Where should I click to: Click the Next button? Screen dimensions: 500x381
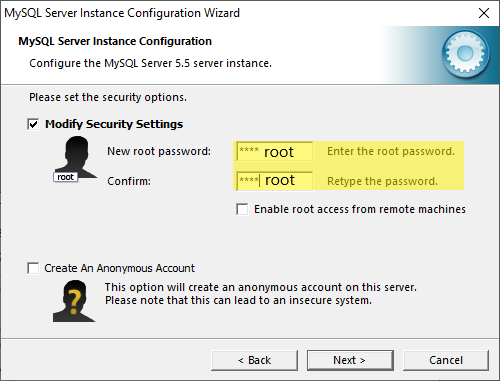coord(350,360)
